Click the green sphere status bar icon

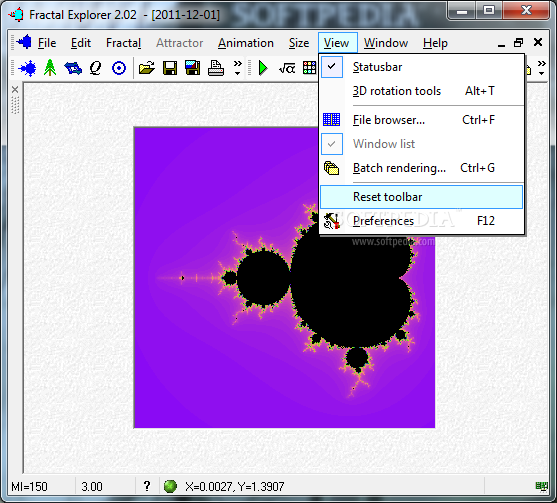pos(170,486)
